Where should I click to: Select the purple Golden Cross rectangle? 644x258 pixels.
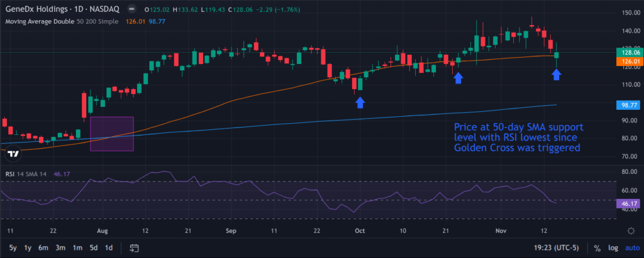tap(112, 134)
